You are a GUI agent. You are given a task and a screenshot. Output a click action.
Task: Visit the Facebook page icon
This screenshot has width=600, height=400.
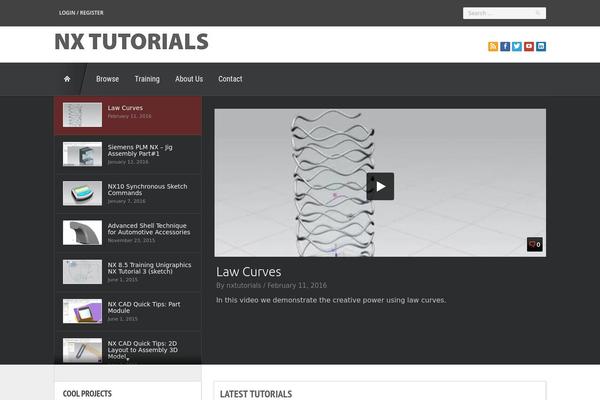pos(505,46)
